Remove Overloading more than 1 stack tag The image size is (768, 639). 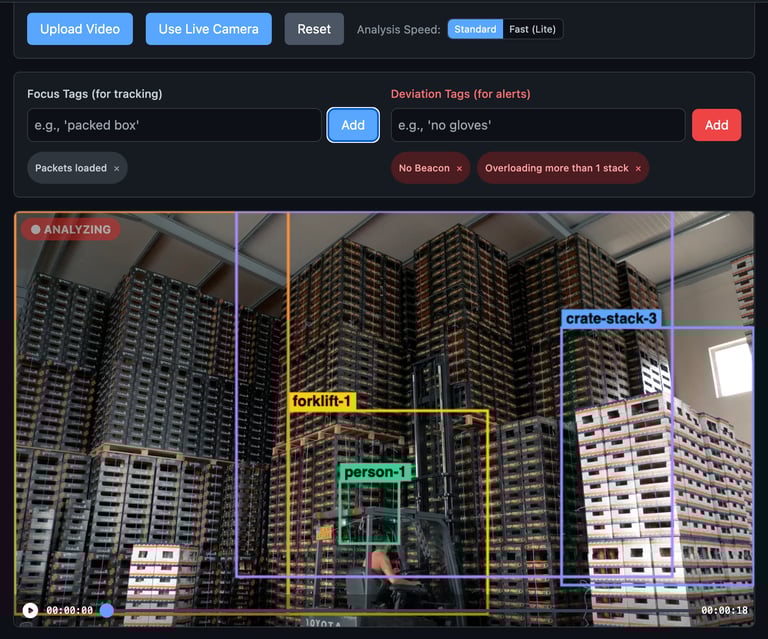click(638, 168)
